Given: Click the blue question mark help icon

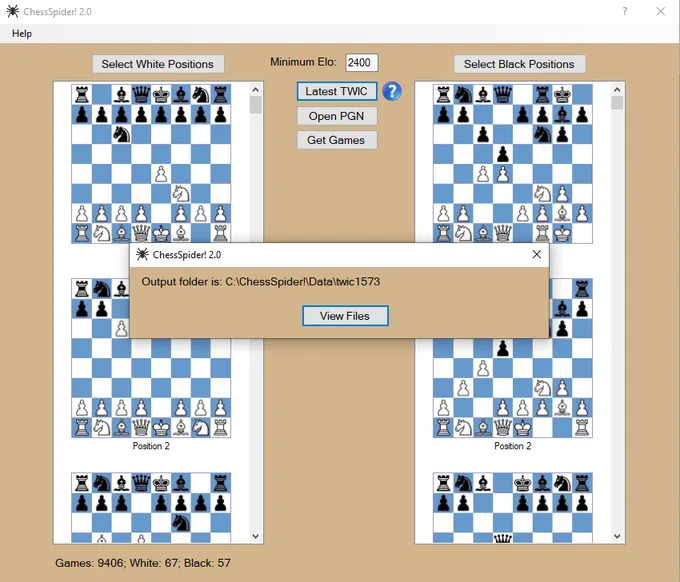Looking at the screenshot, I should tap(392, 92).
